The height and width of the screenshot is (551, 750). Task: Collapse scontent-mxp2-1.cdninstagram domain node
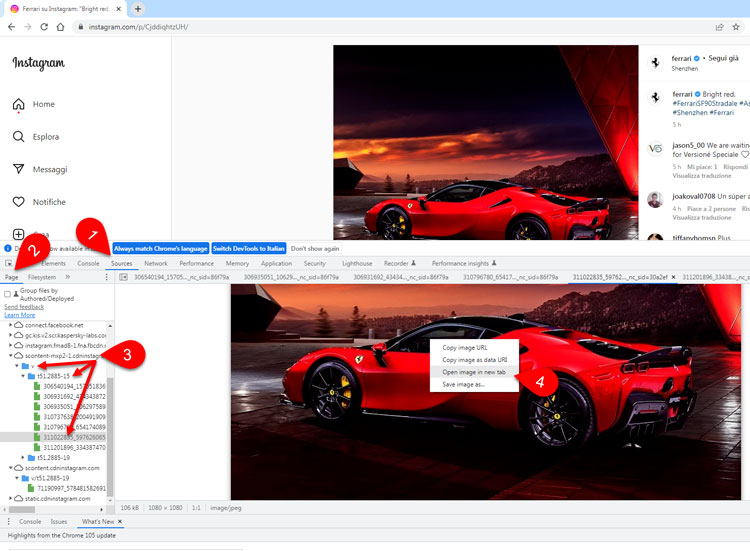pos(11,355)
